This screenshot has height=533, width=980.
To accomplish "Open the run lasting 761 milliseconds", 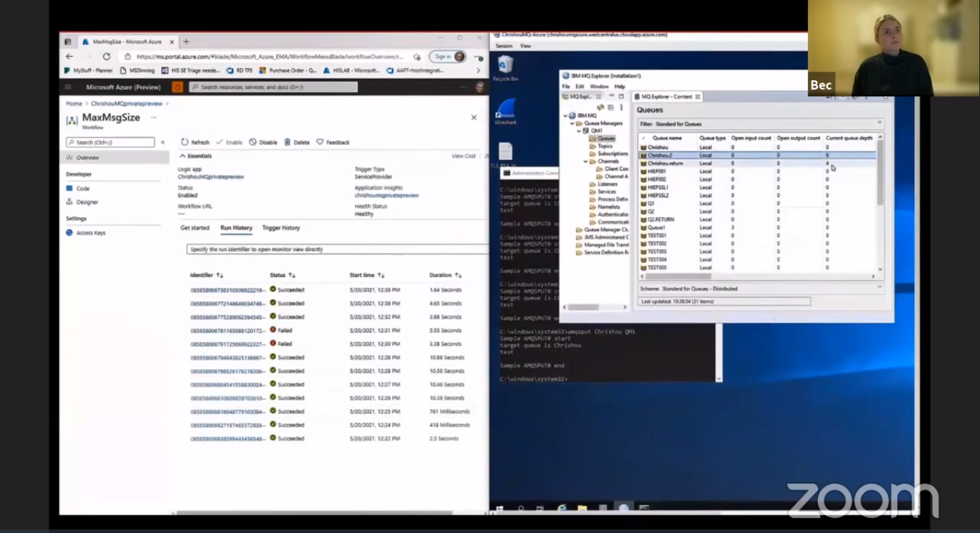I will coord(227,412).
